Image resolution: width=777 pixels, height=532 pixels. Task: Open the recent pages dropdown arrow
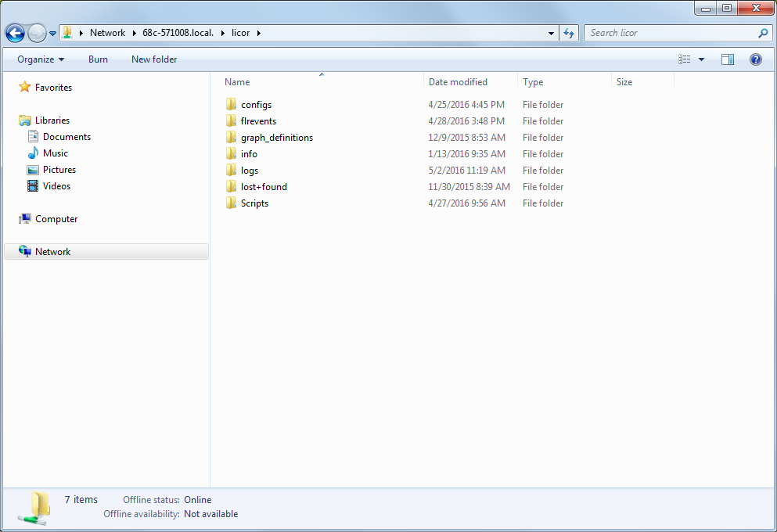(52, 34)
